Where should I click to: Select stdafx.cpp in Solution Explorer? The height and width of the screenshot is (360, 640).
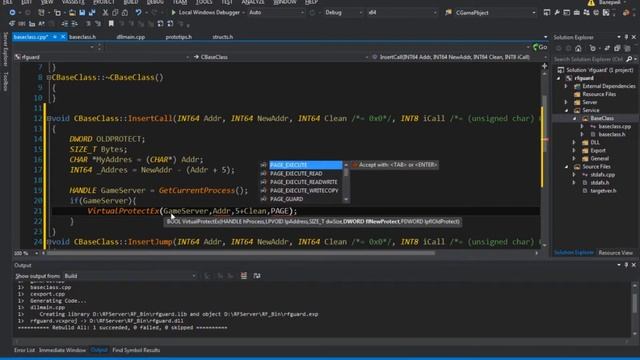602,175
